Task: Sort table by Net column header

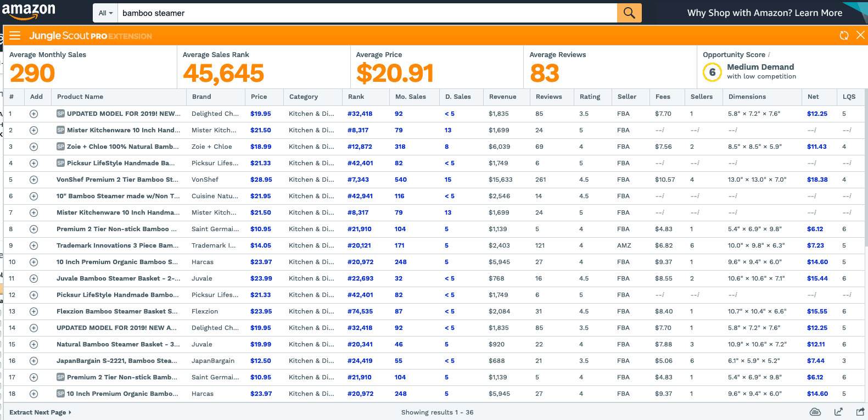Action: pyautogui.click(x=813, y=97)
